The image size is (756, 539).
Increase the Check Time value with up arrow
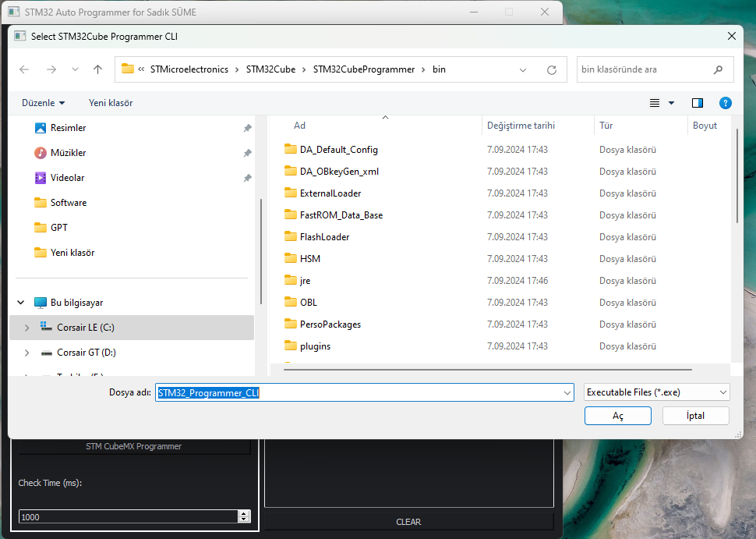tap(245, 513)
